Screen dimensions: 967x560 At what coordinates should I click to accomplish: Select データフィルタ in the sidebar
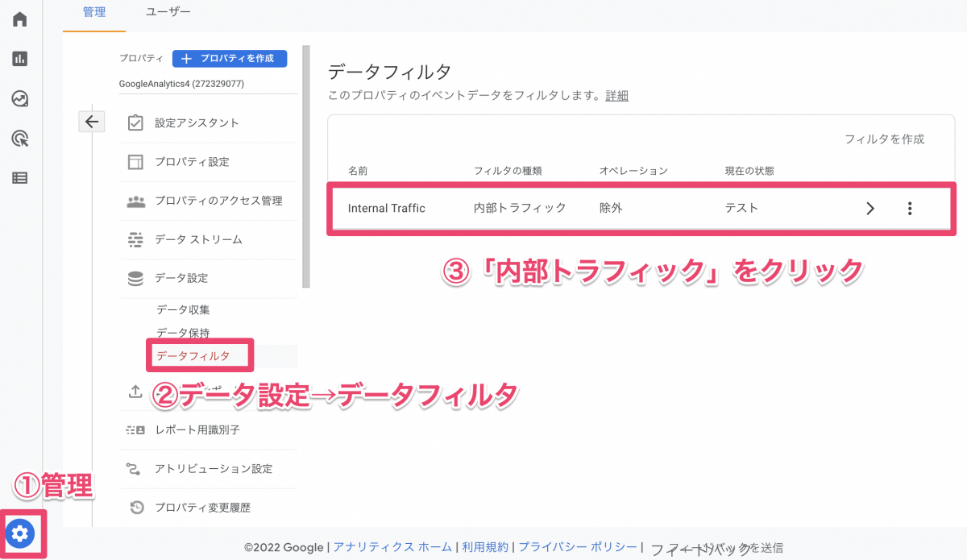(193, 356)
